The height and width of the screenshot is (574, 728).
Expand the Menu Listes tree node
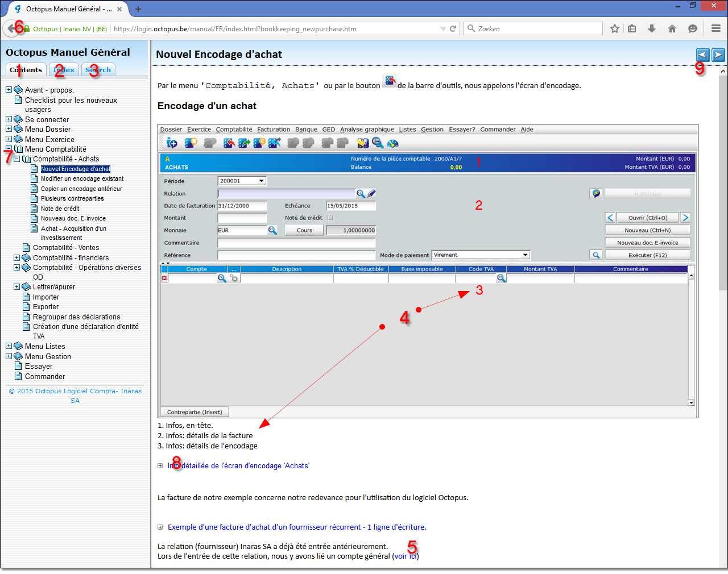[9, 346]
